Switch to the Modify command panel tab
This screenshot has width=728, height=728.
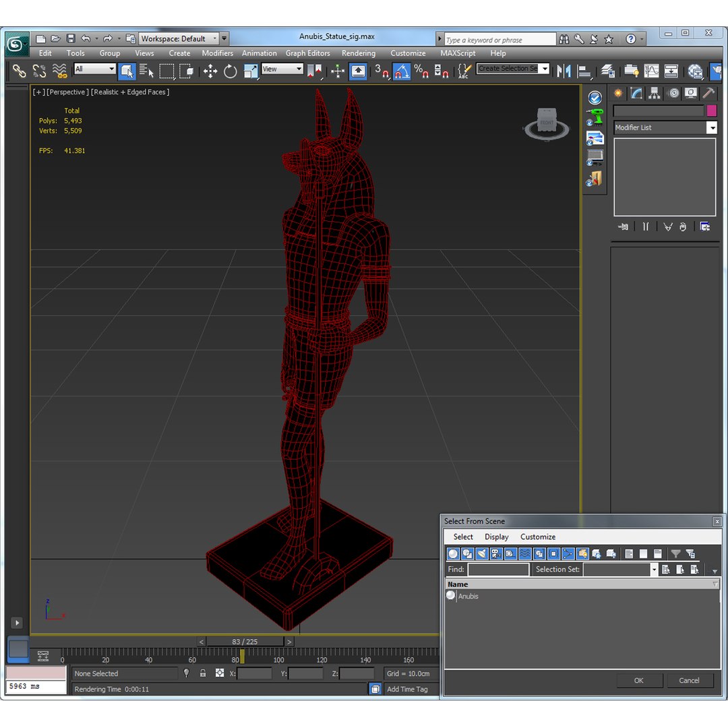pyautogui.click(x=636, y=93)
